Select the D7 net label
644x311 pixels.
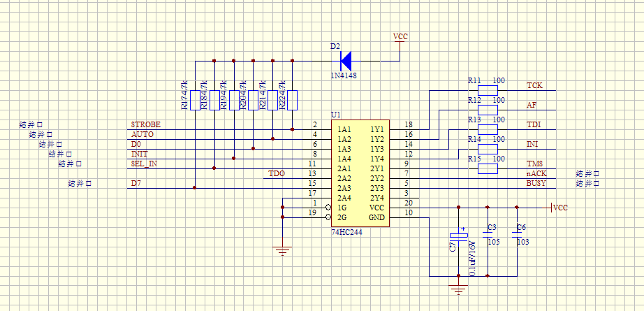point(136,183)
